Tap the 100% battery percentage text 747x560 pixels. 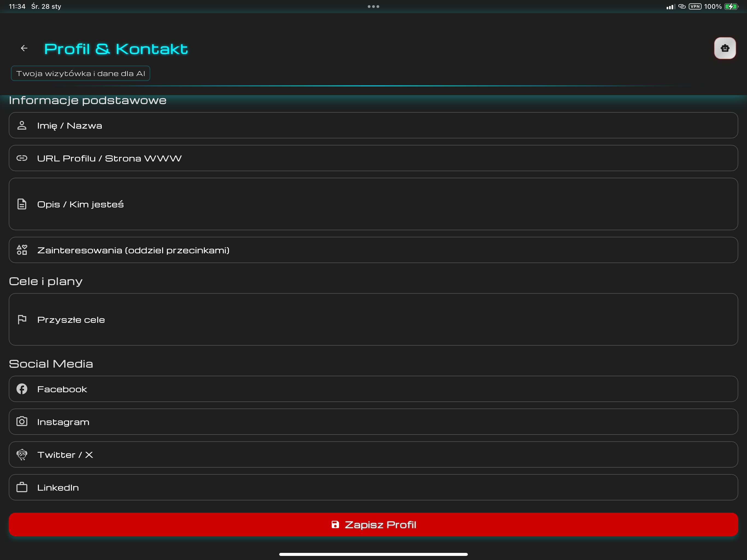(713, 6)
